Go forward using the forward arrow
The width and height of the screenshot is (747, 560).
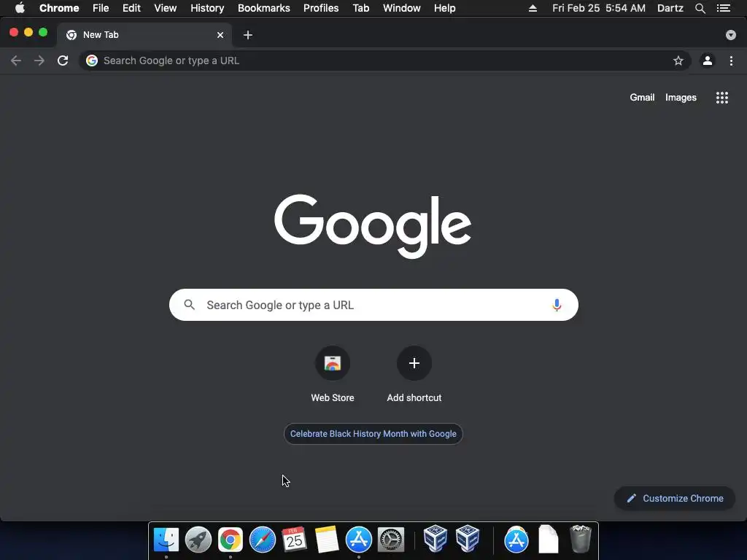point(39,61)
